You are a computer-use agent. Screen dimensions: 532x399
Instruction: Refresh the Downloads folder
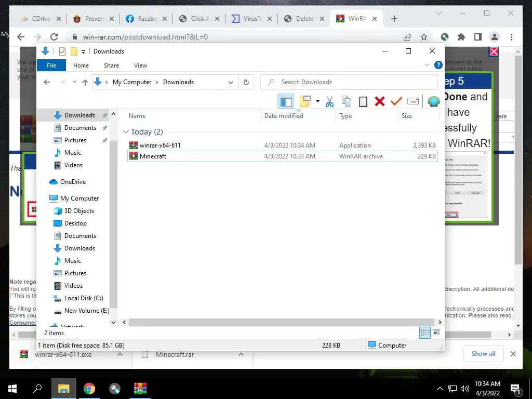click(246, 83)
